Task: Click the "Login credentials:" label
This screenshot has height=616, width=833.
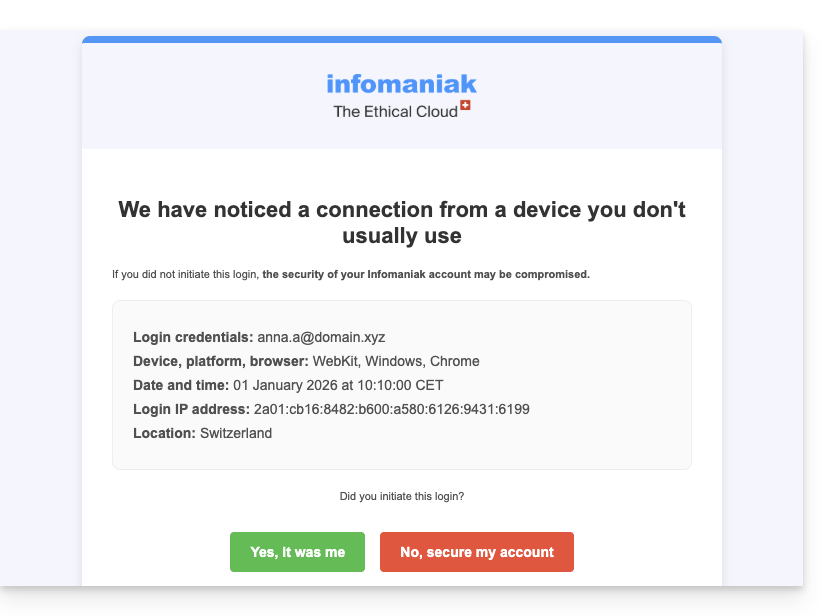Action: (x=193, y=337)
